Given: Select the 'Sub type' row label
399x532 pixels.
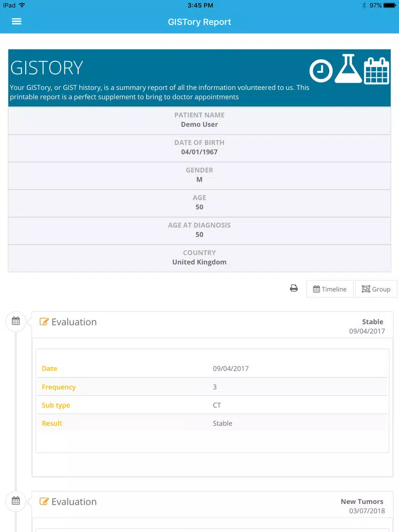Looking at the screenshot, I should (x=56, y=406).
